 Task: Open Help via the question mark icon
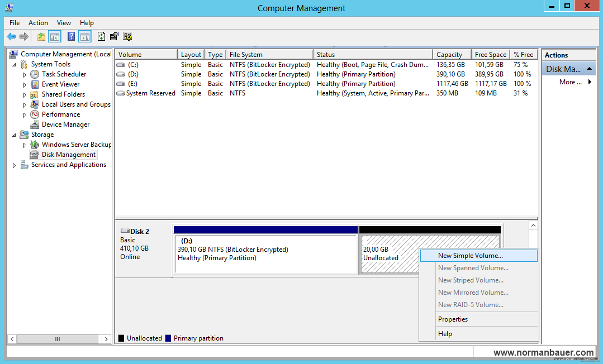71,37
